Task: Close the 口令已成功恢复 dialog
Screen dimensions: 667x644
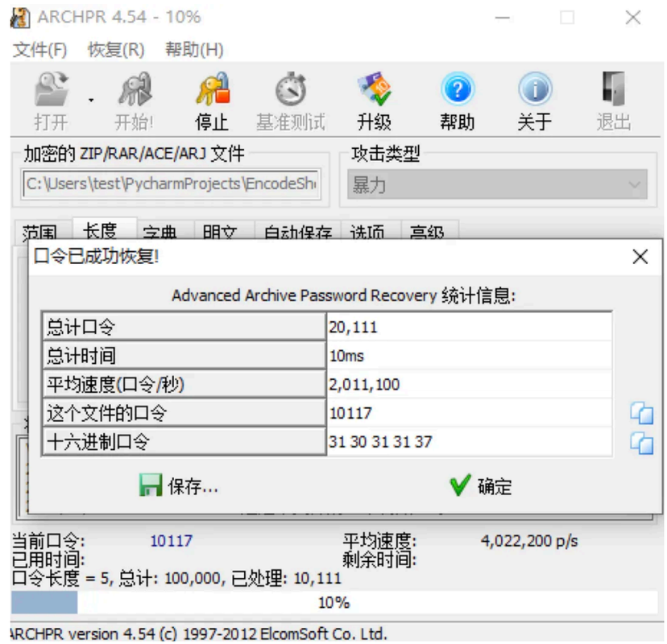Action: (640, 257)
